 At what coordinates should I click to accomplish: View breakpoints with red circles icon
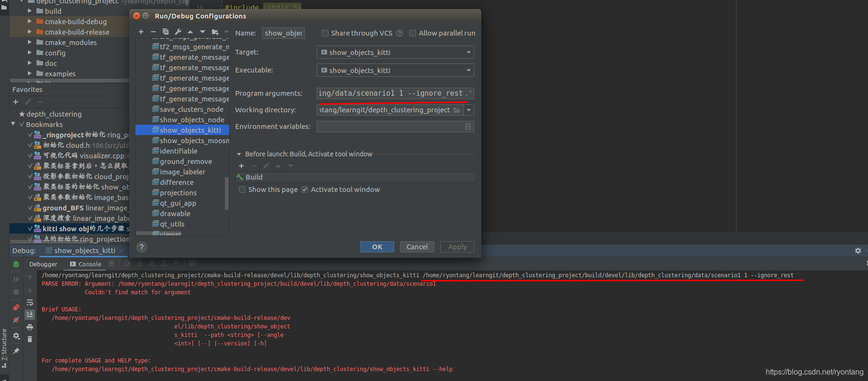tap(16, 307)
